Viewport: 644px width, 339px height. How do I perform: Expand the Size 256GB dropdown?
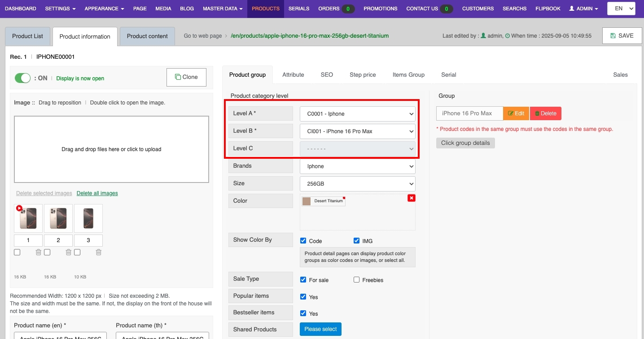[357, 184]
